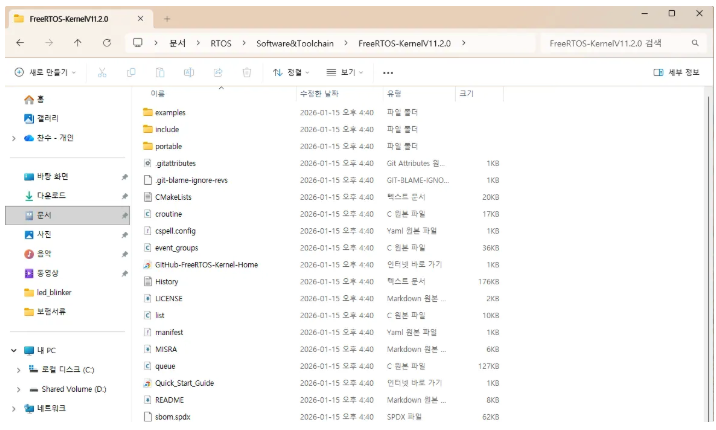Select the History file name

pos(167,282)
